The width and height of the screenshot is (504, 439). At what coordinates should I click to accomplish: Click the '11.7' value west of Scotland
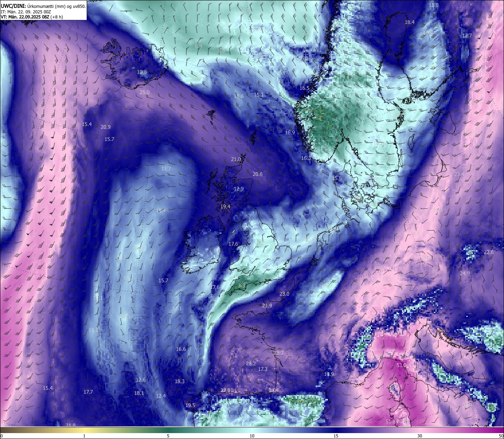point(166,169)
